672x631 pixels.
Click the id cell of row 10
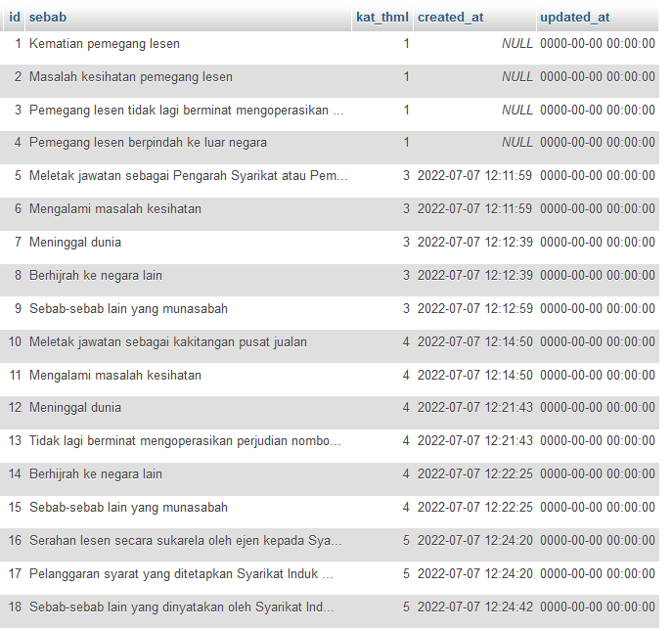(16, 342)
